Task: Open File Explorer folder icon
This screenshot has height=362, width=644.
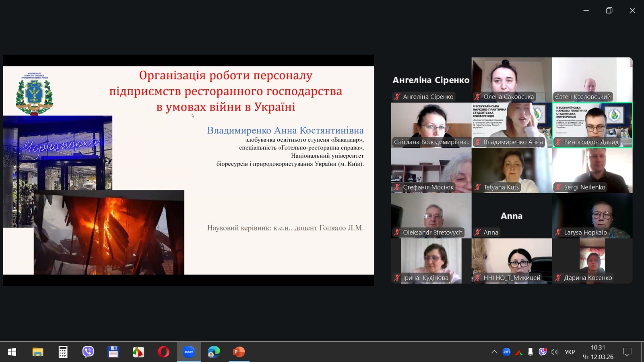Action: (38, 352)
